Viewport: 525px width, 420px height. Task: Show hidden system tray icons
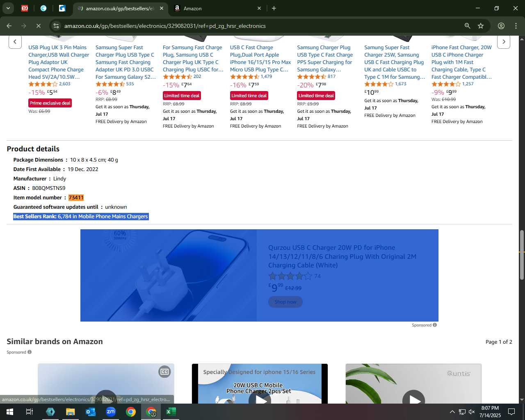[452, 412]
